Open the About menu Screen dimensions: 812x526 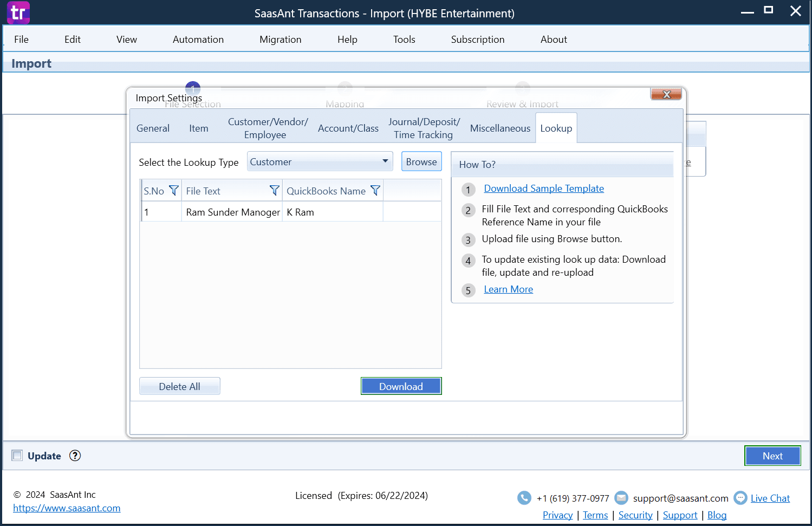point(554,40)
